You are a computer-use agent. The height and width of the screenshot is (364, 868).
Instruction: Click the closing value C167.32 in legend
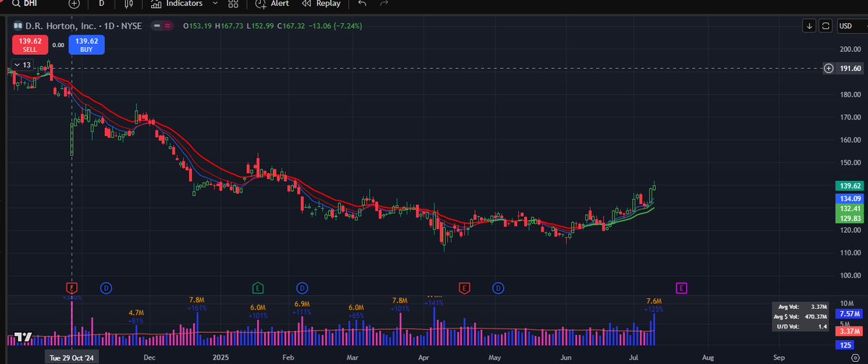(x=290, y=25)
